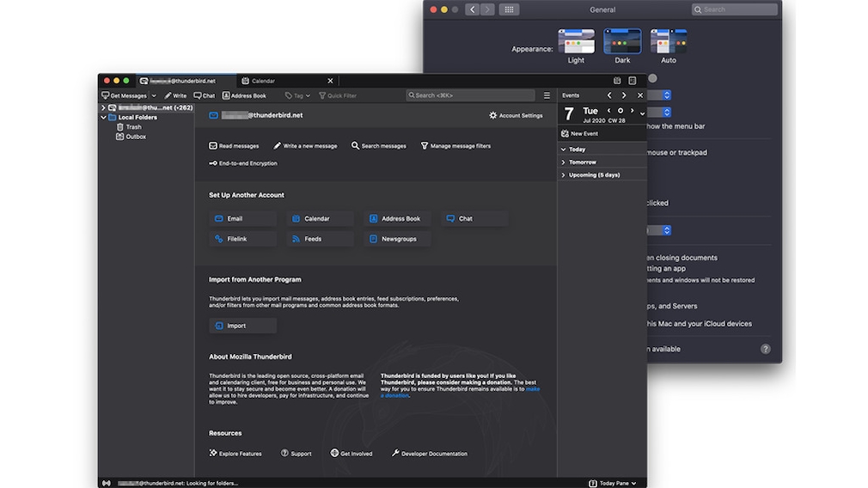This screenshot has height=488, width=868.
Task: Switch to the thunderbird.net mail tab
Action: coord(186,81)
